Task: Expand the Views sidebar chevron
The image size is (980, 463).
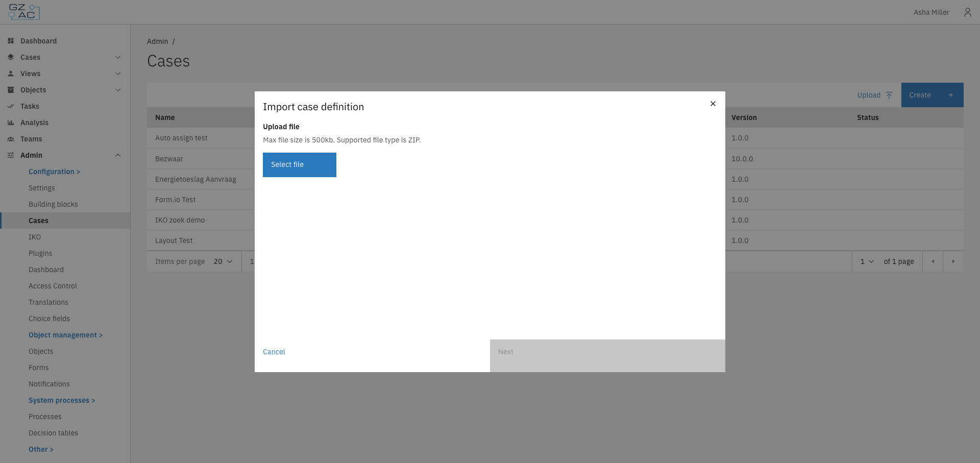Action: point(118,74)
